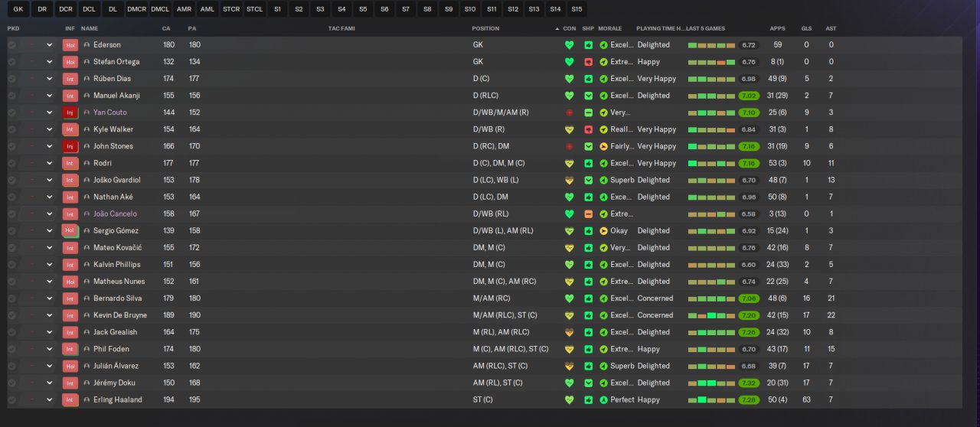The image size is (980, 427).
Task: Toggle the picked checkmark for Erling Haaland
Action: click(x=11, y=399)
